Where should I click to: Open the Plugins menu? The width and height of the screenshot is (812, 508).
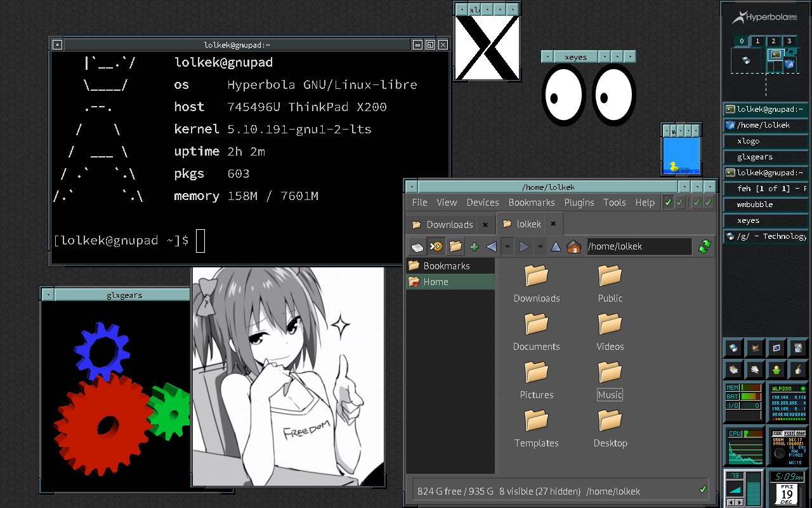pos(579,203)
